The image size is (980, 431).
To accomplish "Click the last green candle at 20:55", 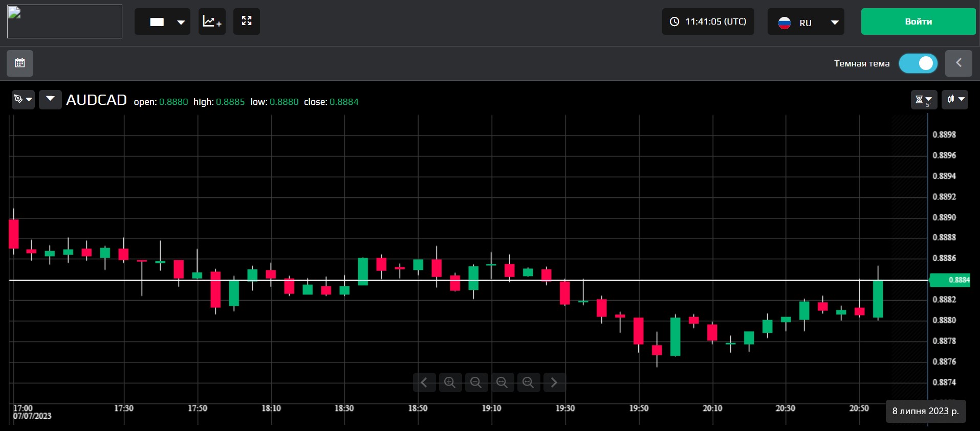I will point(878,299).
